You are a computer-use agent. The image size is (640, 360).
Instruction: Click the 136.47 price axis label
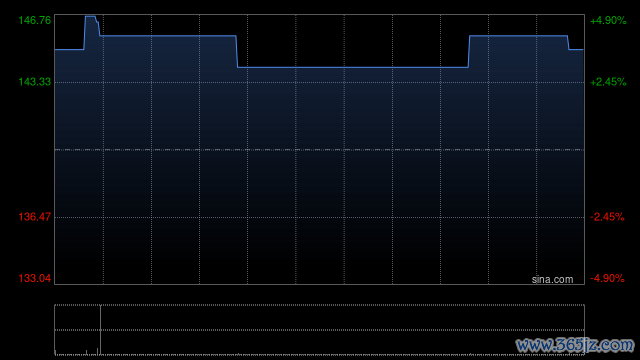pyautogui.click(x=35, y=217)
